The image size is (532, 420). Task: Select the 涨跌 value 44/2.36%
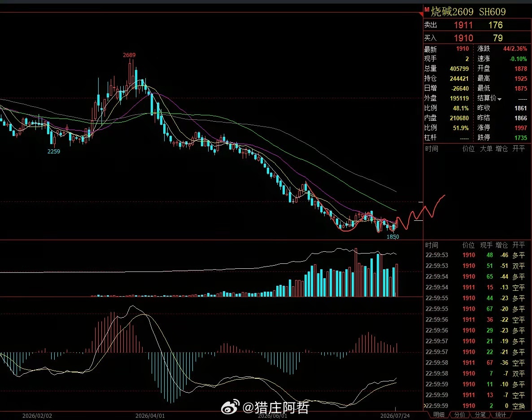515,49
